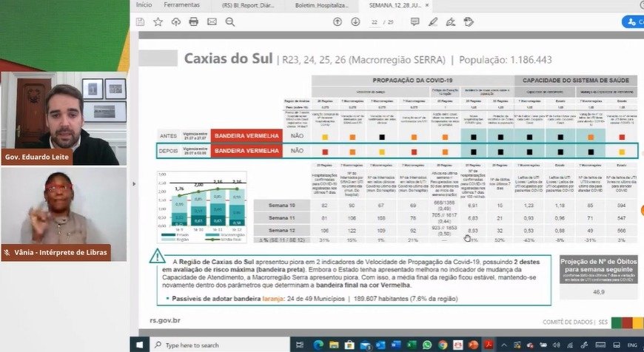Click the cloud upload icon
644x352 pixels.
point(175,22)
